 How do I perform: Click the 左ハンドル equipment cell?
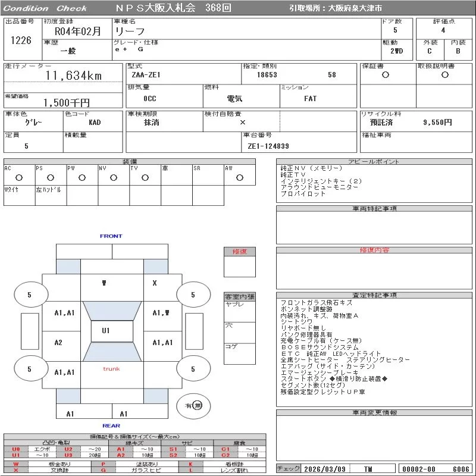pyautogui.click(x=51, y=195)
